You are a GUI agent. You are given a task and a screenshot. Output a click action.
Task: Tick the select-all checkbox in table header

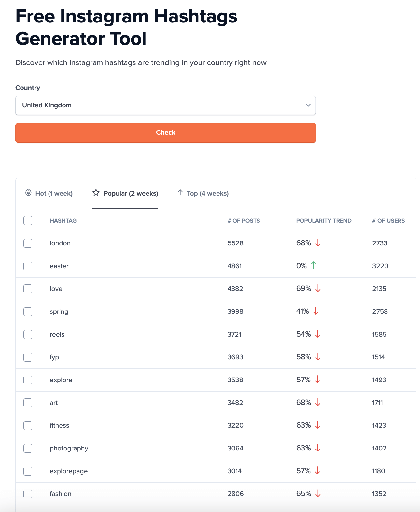tap(28, 220)
